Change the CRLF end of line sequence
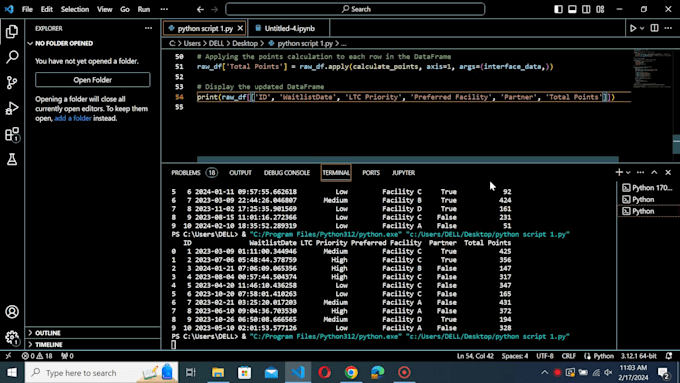 [x=569, y=356]
